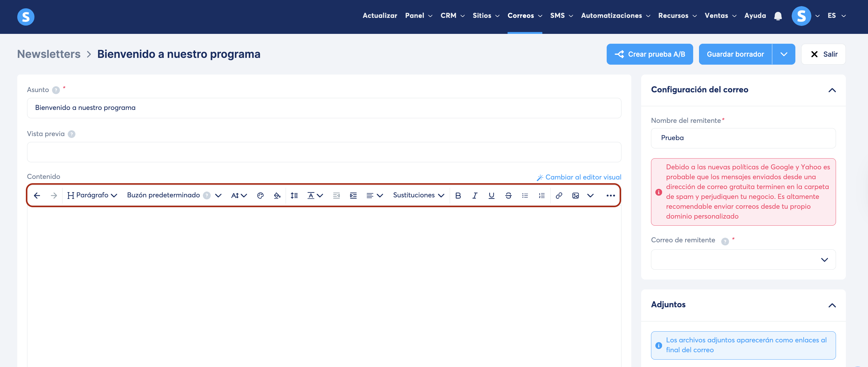
Task: Open the three-dots more options menu
Action: click(x=611, y=196)
